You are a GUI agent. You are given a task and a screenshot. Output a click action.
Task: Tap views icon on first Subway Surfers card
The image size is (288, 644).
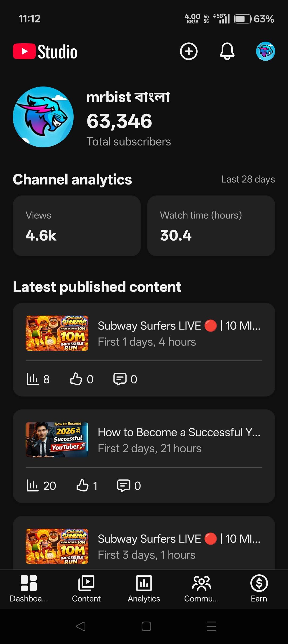pos(33,379)
